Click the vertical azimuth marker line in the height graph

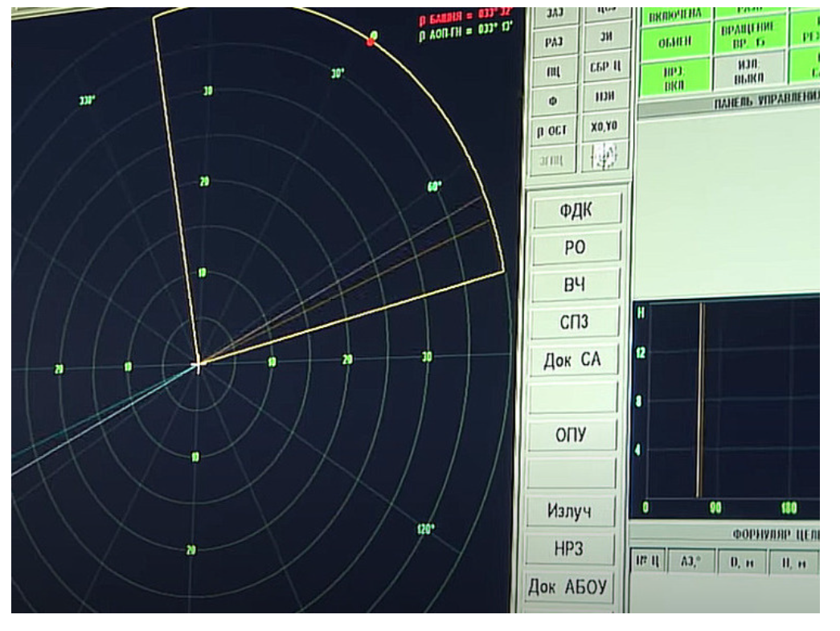point(700,402)
